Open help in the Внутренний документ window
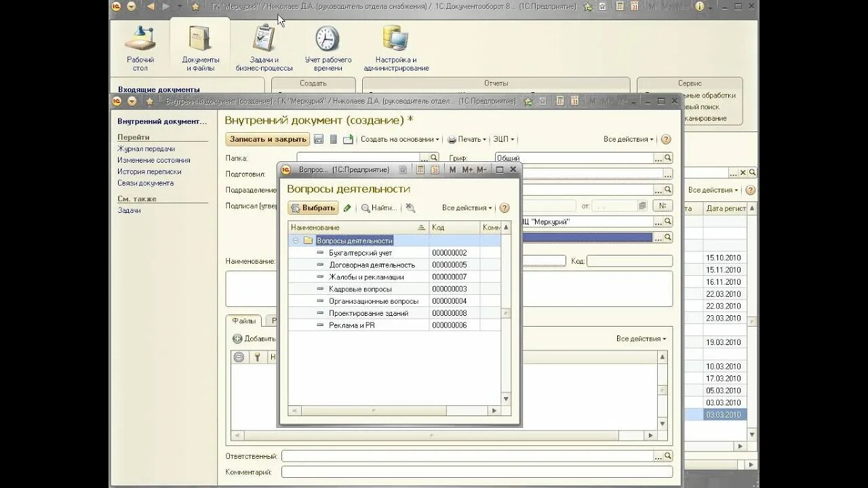This screenshot has height=488, width=868. 666,139
